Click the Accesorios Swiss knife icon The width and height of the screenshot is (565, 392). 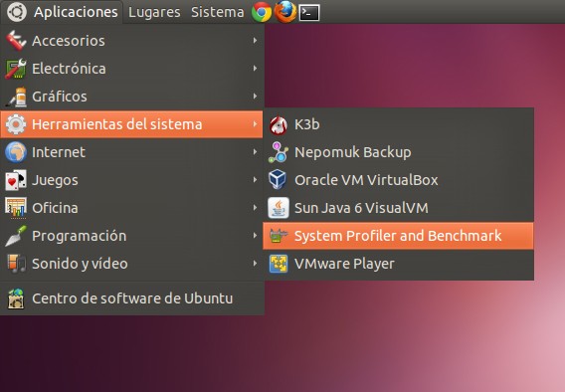[16, 41]
